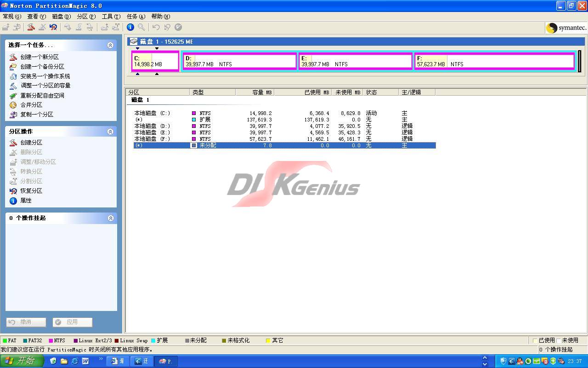Click the greyed apply checkmark toolbar icon
This screenshot has height=368, width=588.
(178, 27)
